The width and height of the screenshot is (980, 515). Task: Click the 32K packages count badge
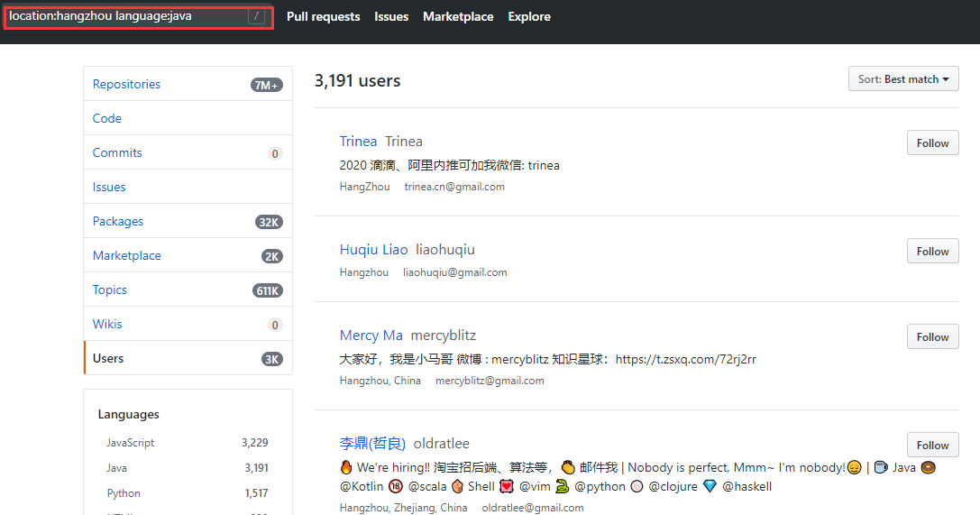pyautogui.click(x=269, y=222)
